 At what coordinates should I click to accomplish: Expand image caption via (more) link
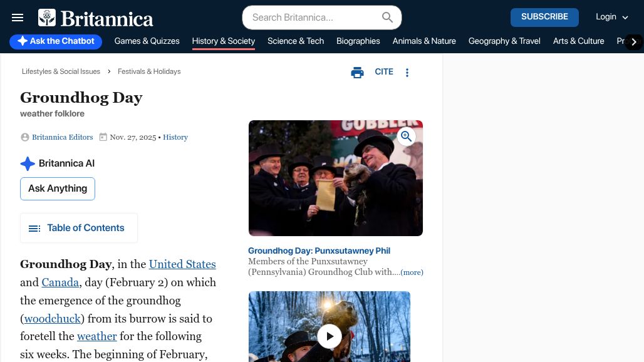pyautogui.click(x=412, y=272)
